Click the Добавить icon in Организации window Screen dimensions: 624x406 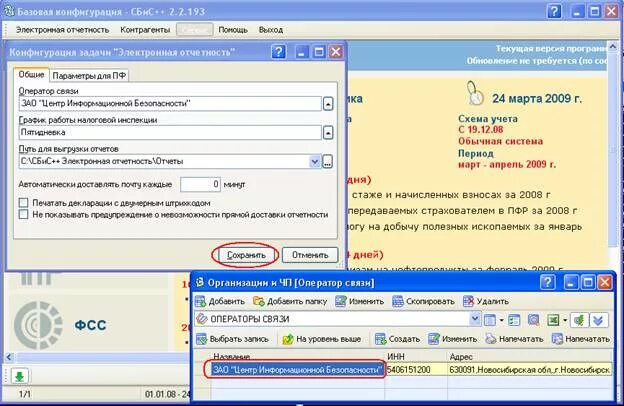click(x=201, y=301)
